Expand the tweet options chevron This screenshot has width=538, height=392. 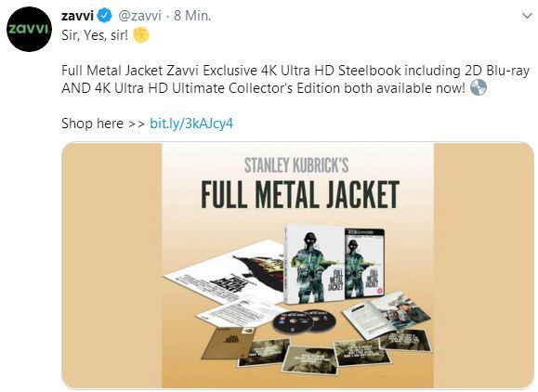tap(528, 16)
